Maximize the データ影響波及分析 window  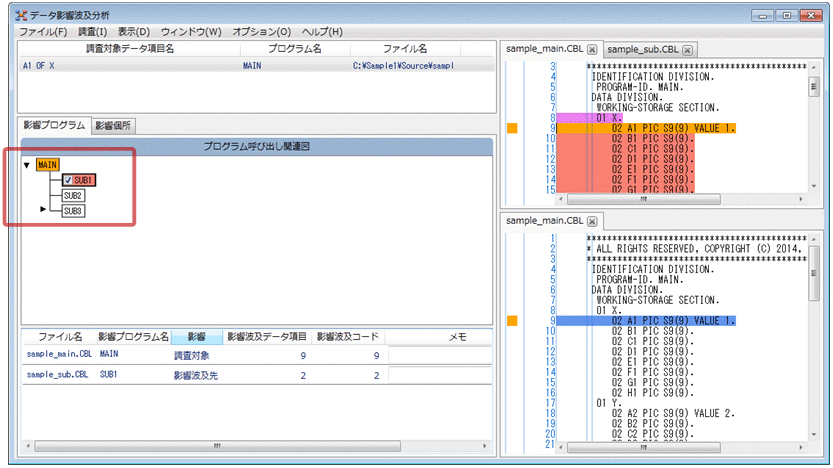coord(786,16)
